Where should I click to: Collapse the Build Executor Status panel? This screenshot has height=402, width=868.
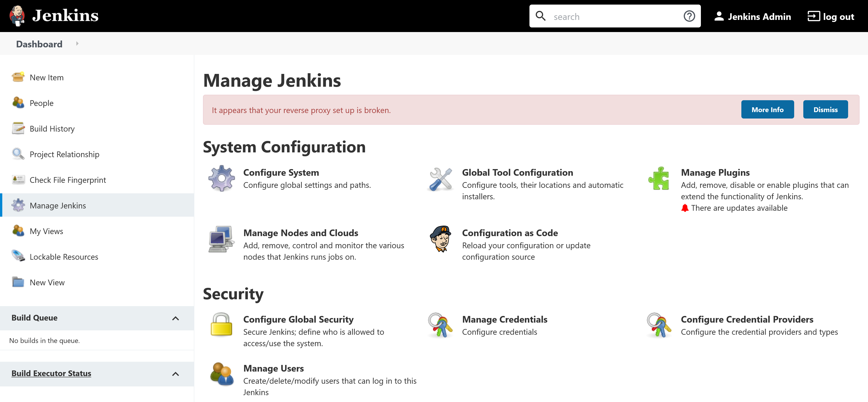[x=176, y=373]
